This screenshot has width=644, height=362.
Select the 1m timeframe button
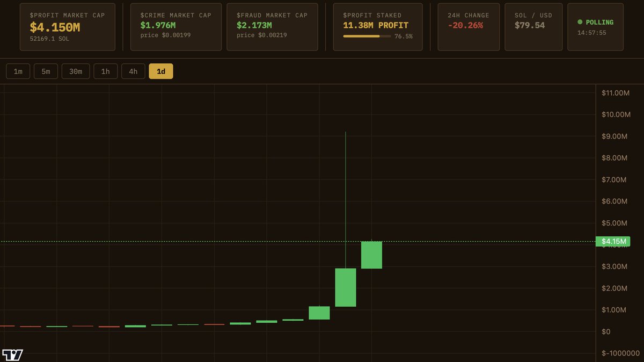pos(18,71)
